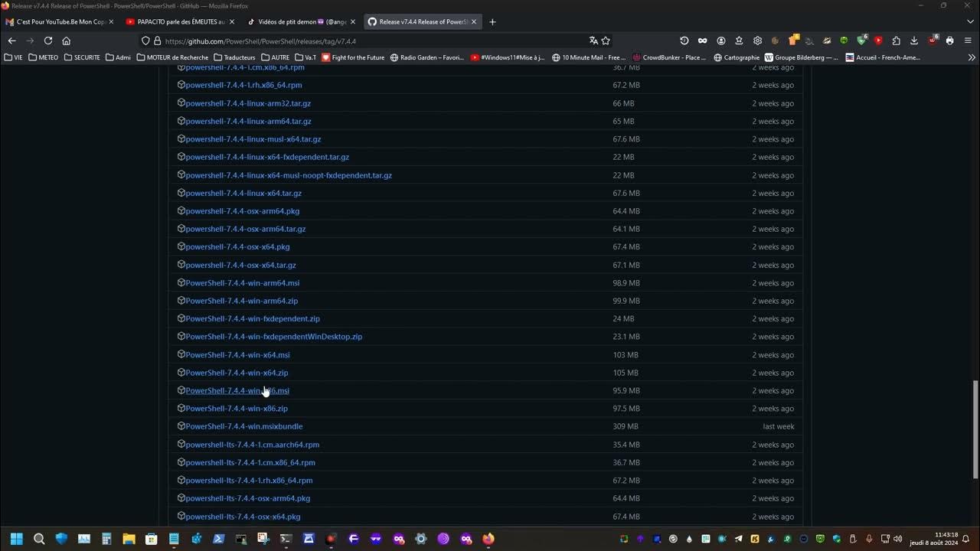Open File Explorer from the taskbar
980x551 pixels.
pyautogui.click(x=129, y=539)
